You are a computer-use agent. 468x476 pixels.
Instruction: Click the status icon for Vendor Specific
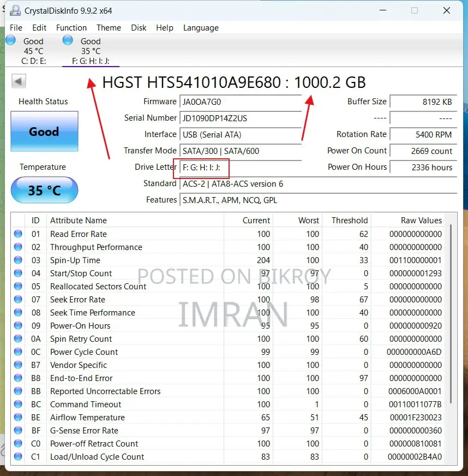click(18, 364)
